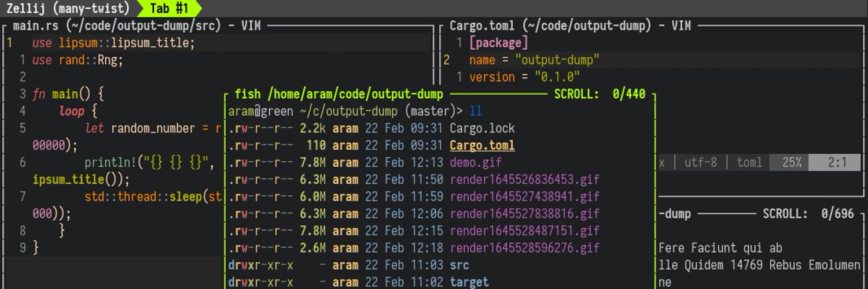Click the [package] line in Cargo.toml
868x289 pixels.
click(x=498, y=43)
